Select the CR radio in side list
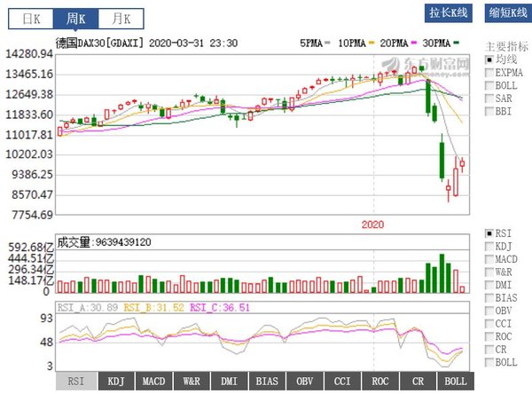532x394 pixels. point(489,350)
